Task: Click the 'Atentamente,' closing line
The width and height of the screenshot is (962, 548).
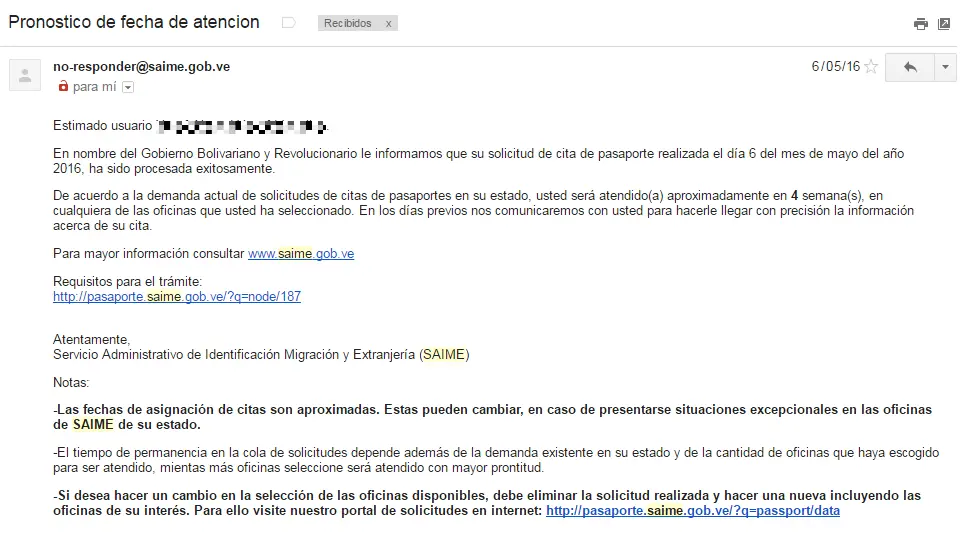Action: click(91, 339)
